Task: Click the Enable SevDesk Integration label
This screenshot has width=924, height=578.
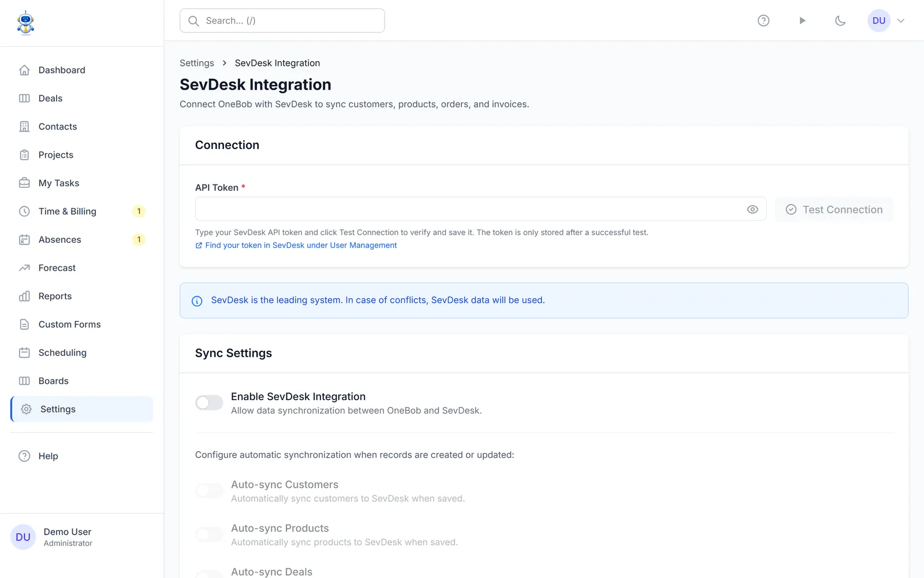Action: 298,397
